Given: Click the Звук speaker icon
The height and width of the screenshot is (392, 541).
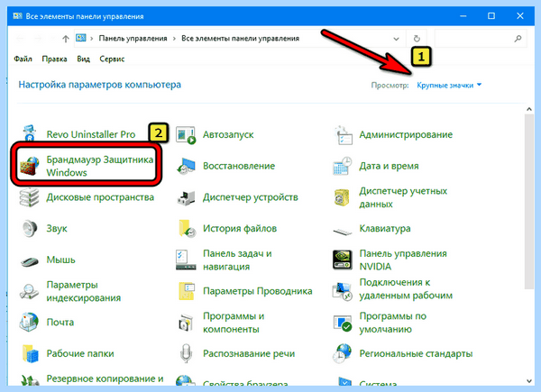Looking at the screenshot, I should click(30, 228).
